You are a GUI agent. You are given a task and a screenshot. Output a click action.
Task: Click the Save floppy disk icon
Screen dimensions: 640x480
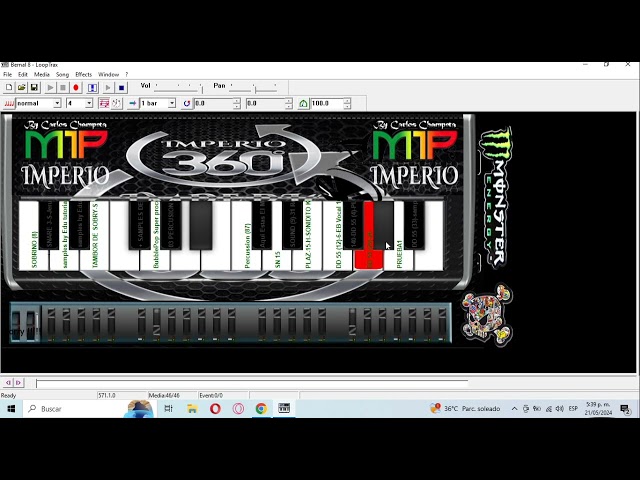35,87
